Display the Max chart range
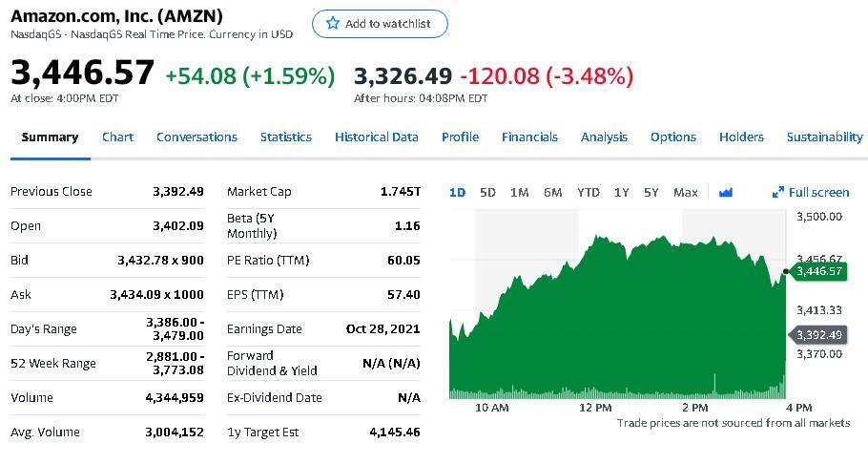The image size is (868, 464). click(685, 192)
